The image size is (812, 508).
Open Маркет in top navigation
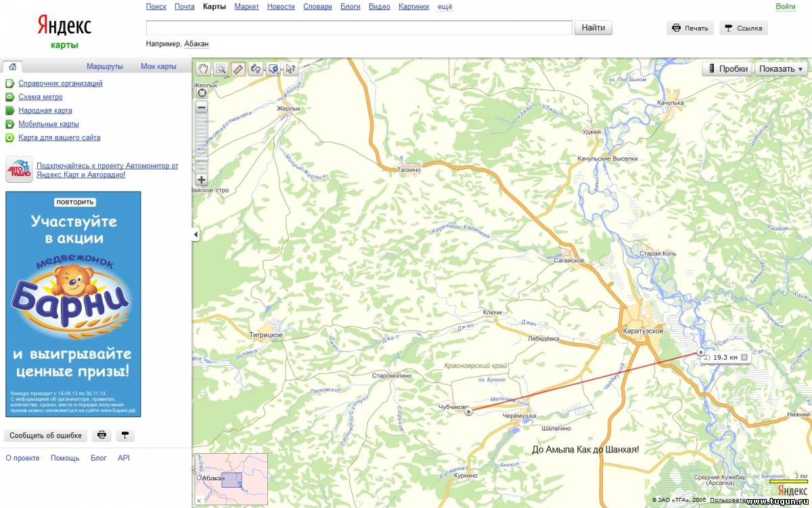pyautogui.click(x=247, y=7)
